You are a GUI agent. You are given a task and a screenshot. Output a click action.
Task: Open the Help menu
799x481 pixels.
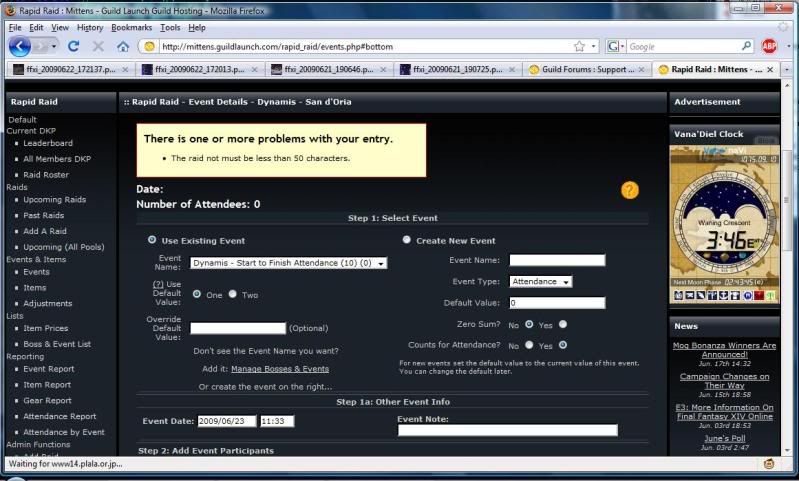[197, 28]
